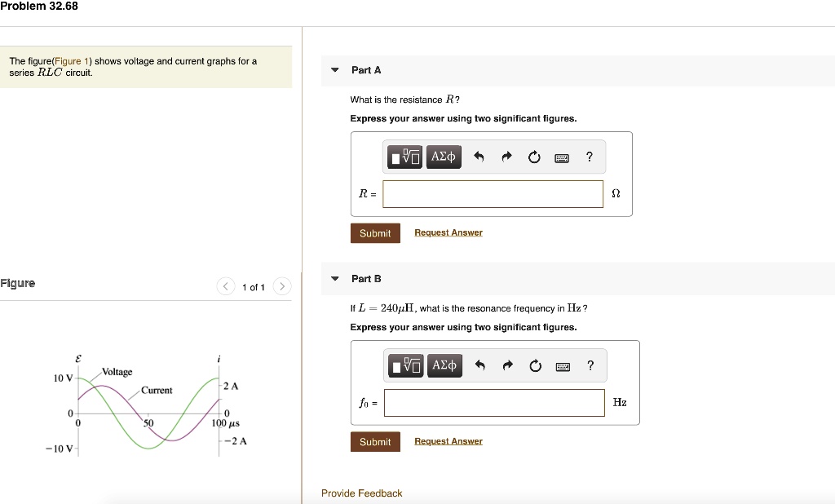Show keyboard shortcuts for the Part A answer box
Viewport: 835px width, 504px height.
pos(561,157)
